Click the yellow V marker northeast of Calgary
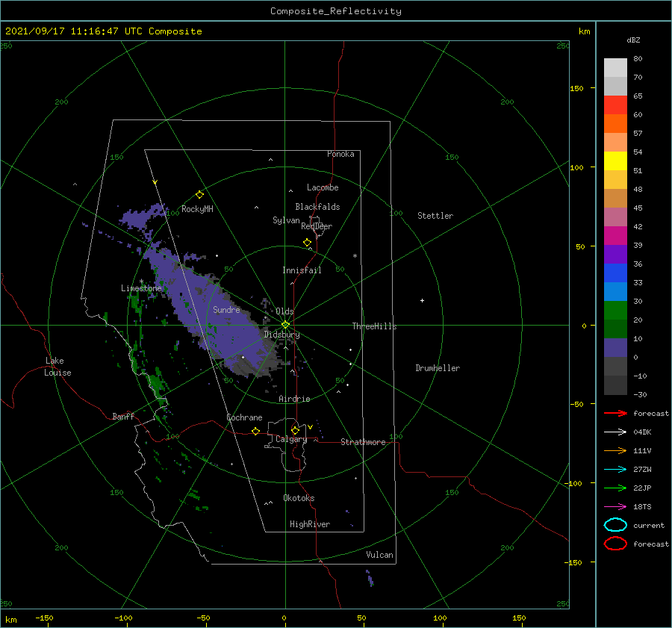Screen dimensions: 672x628 click(x=310, y=427)
